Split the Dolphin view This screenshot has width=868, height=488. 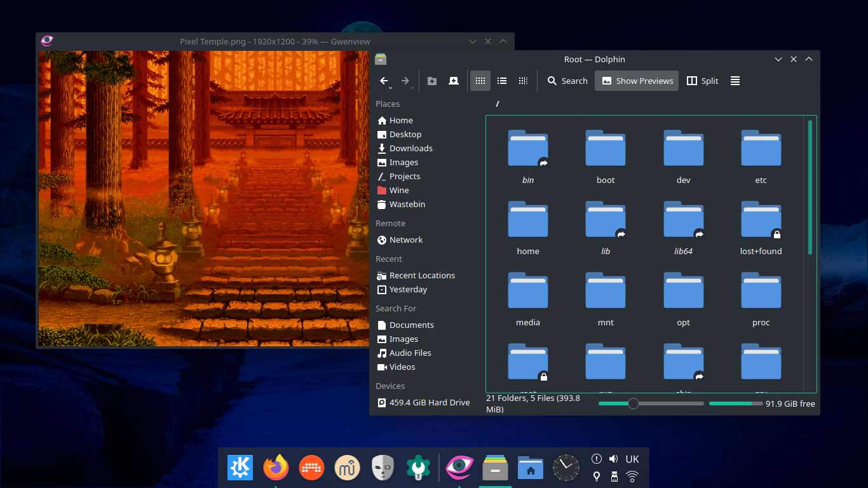pos(703,81)
